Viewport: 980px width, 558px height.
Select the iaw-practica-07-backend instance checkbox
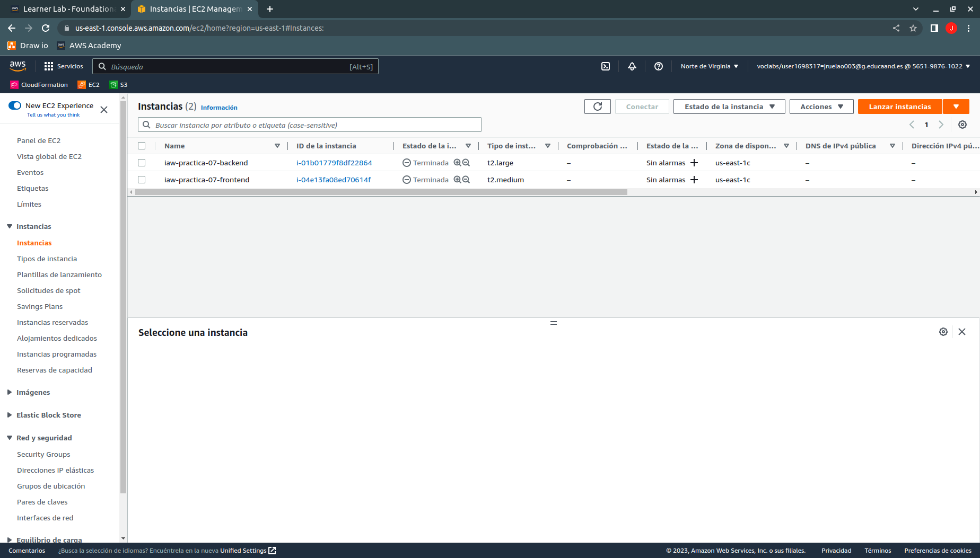tap(142, 163)
